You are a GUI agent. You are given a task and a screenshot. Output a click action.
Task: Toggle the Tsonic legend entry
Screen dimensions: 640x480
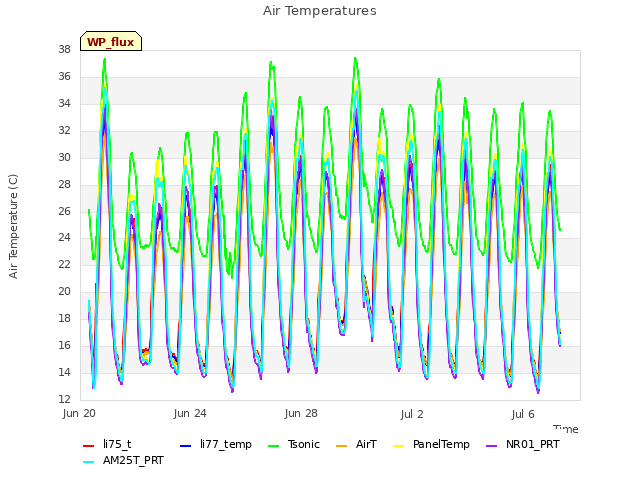pos(293,444)
